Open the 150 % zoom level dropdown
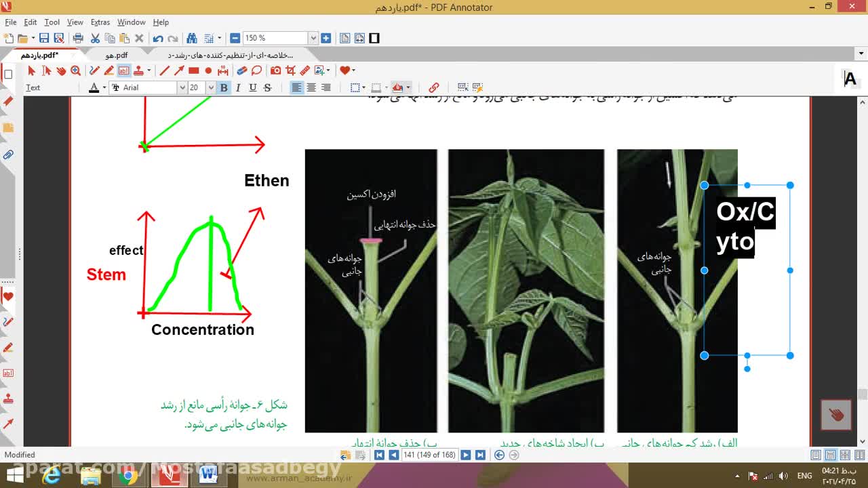The image size is (868, 488). coord(313,39)
